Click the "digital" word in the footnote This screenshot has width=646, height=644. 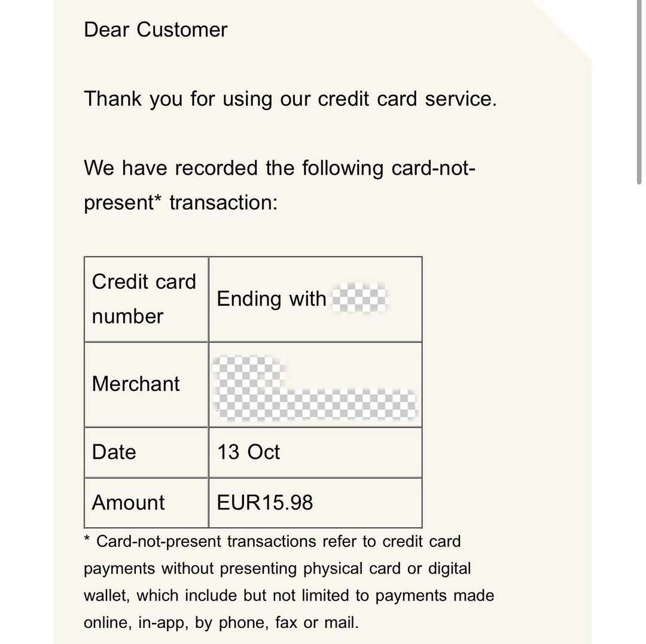449,569
